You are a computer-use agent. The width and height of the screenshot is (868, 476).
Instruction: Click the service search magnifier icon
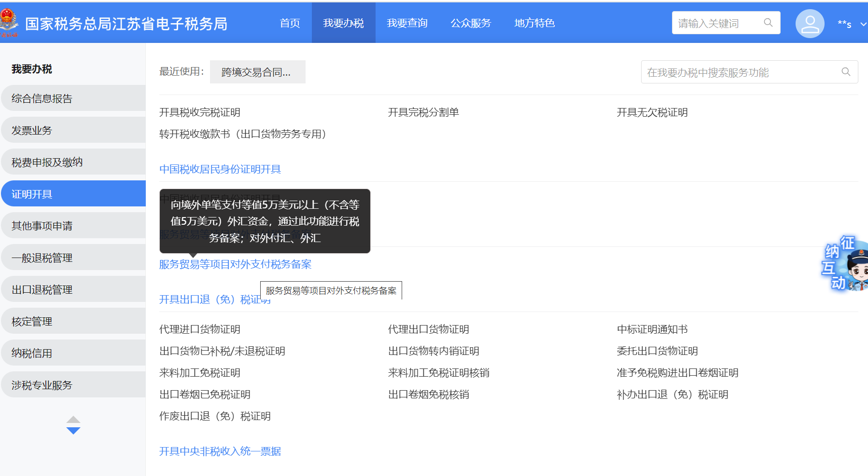point(846,72)
